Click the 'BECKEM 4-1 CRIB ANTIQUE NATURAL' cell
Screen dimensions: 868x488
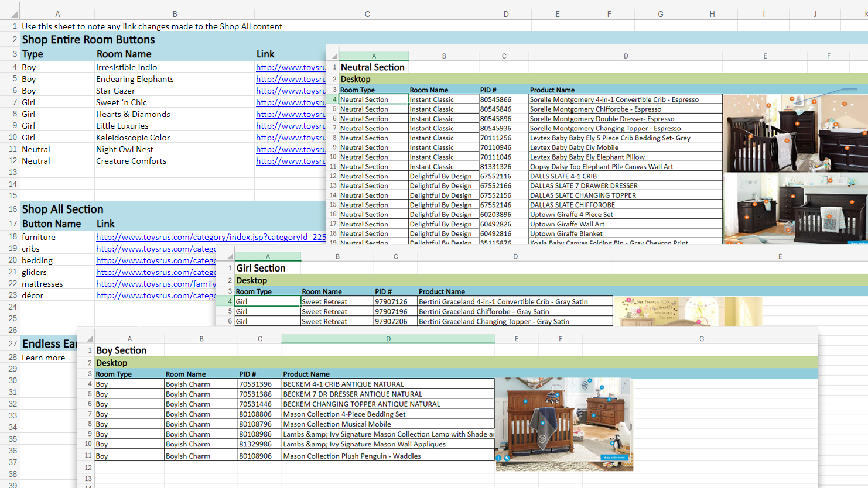tap(343, 384)
